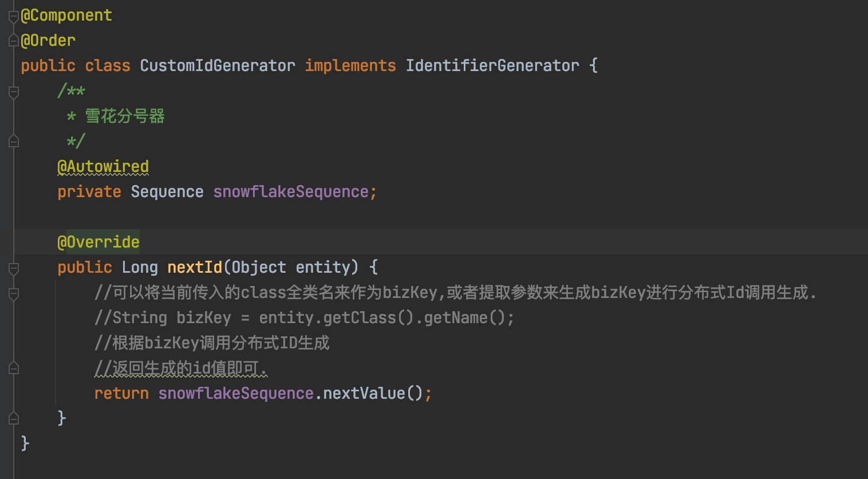Collapse the Javadoc comment starting with /**
The height and width of the screenshot is (479, 868).
[14, 92]
